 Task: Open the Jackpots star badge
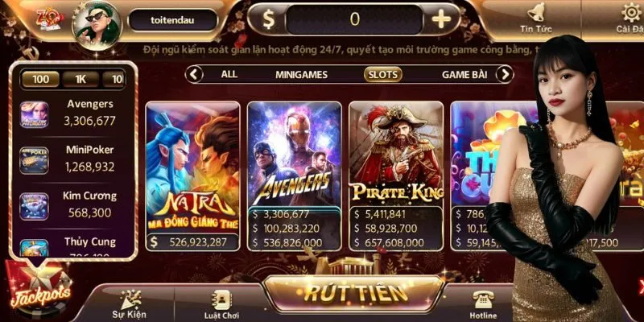click(38, 289)
